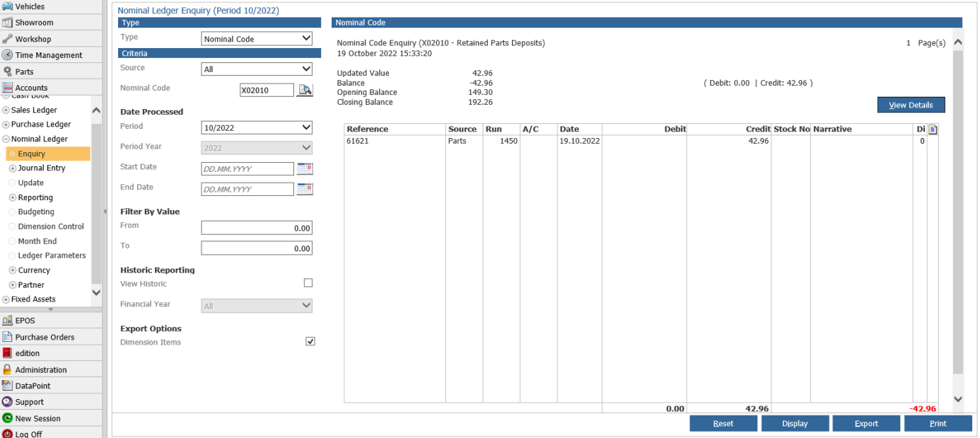The height and width of the screenshot is (438, 980).
Task: Click the red edition icon
Action: (x=7, y=353)
